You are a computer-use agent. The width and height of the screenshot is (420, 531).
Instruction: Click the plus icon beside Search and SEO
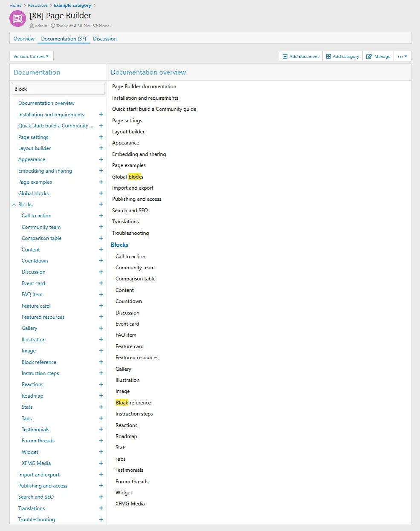point(101,497)
